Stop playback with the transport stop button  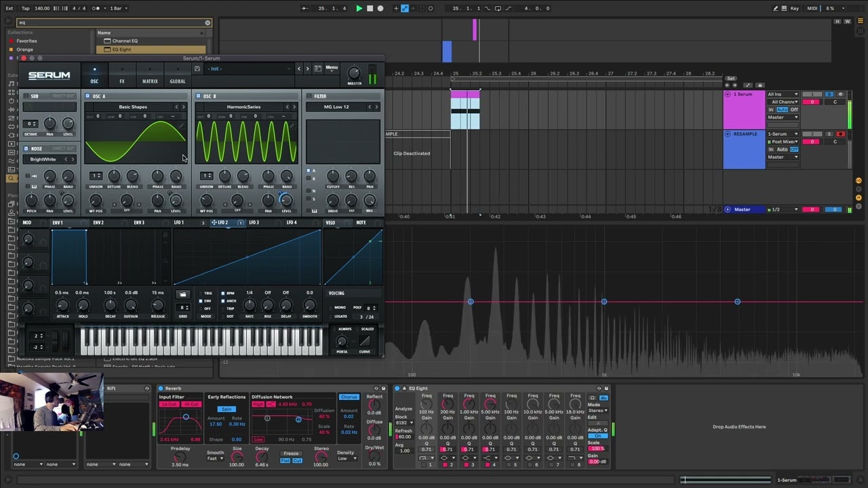(370, 9)
